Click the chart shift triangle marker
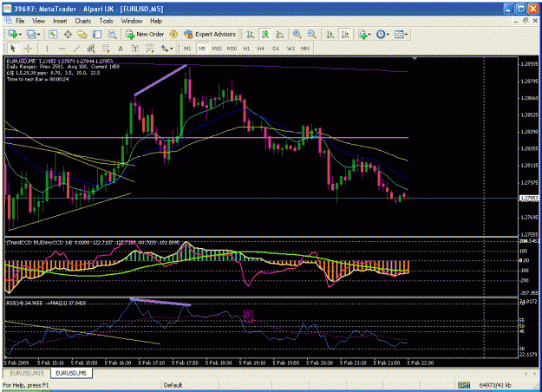The width and height of the screenshot is (542, 392). click(415, 58)
